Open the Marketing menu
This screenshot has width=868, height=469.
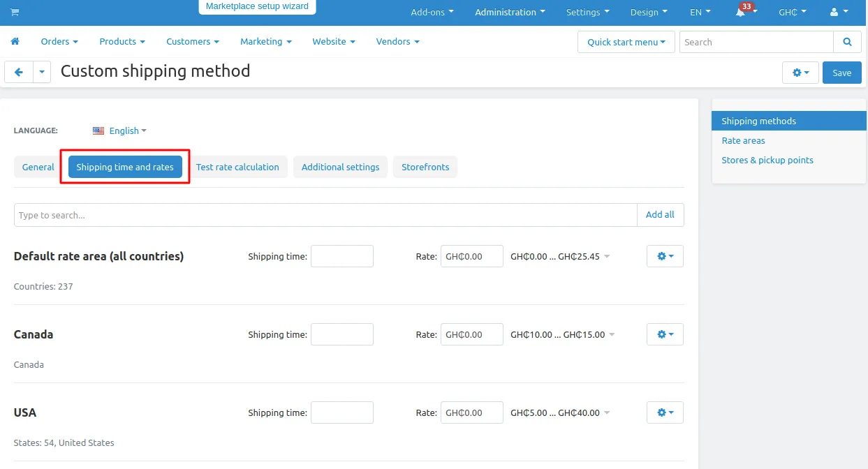pos(266,41)
